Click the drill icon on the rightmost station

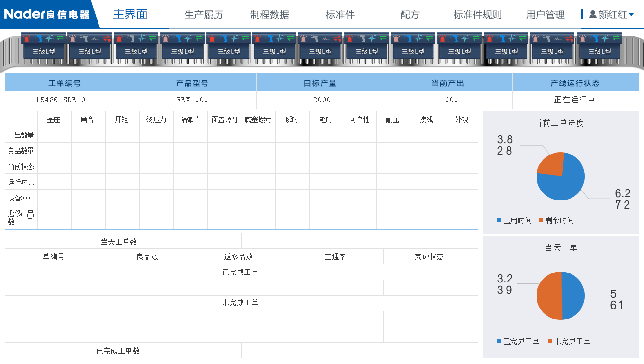click(x=596, y=38)
